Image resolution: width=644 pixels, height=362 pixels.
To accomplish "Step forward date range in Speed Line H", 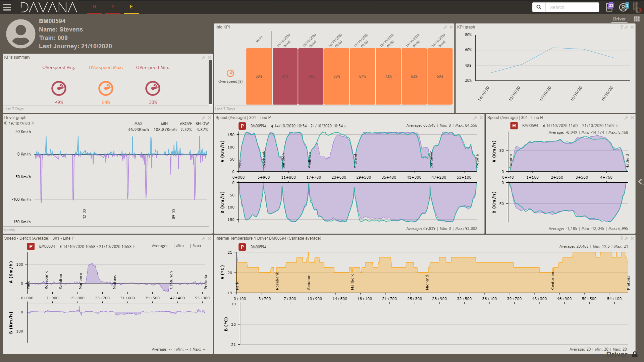I will [x=617, y=126].
